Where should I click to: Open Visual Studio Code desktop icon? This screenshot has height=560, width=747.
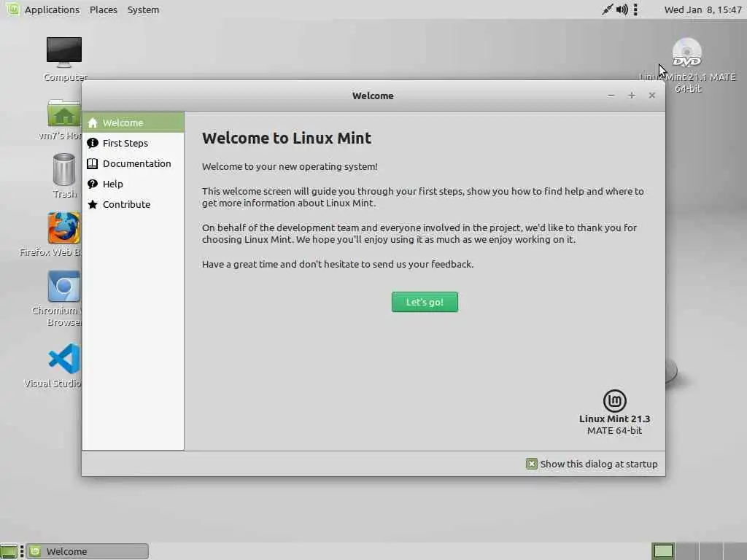(x=64, y=359)
